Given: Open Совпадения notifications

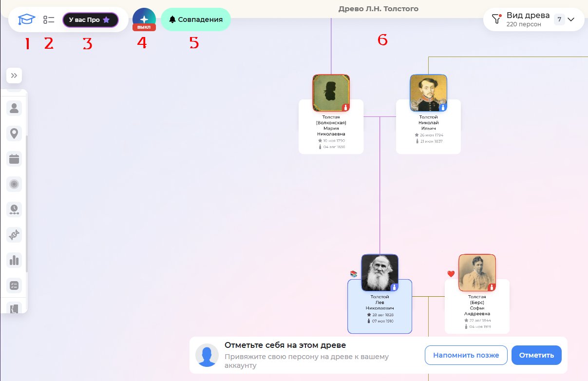Looking at the screenshot, I should (x=196, y=20).
